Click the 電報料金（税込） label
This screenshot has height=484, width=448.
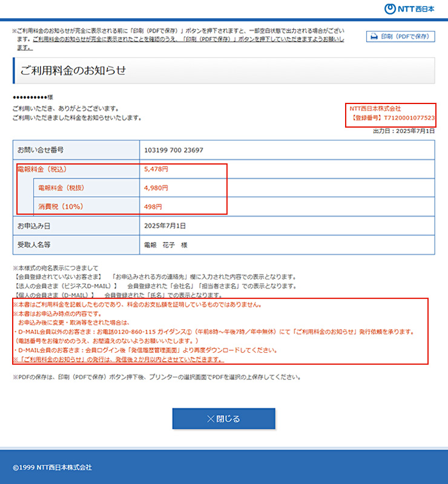point(41,169)
